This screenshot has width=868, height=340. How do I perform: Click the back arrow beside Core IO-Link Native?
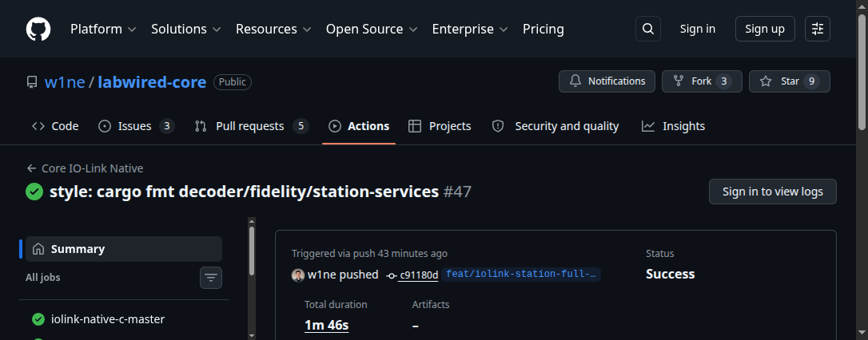click(x=31, y=168)
